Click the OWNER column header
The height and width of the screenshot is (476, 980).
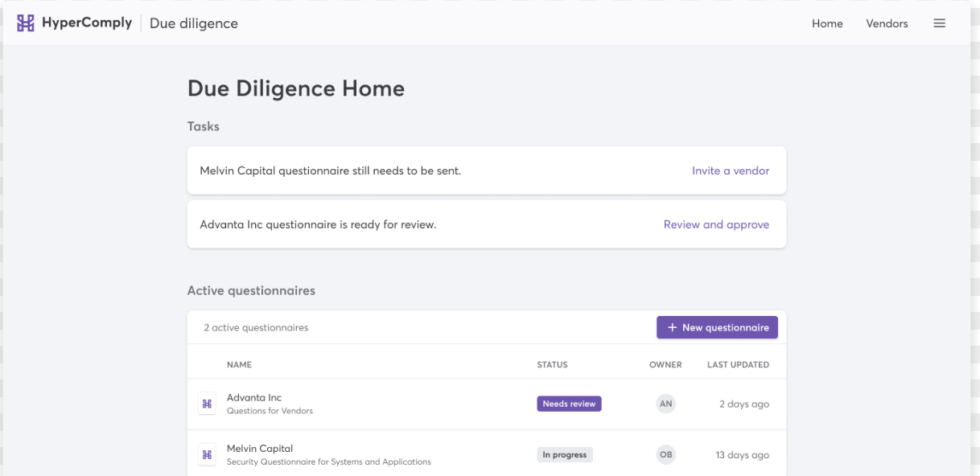(665, 365)
